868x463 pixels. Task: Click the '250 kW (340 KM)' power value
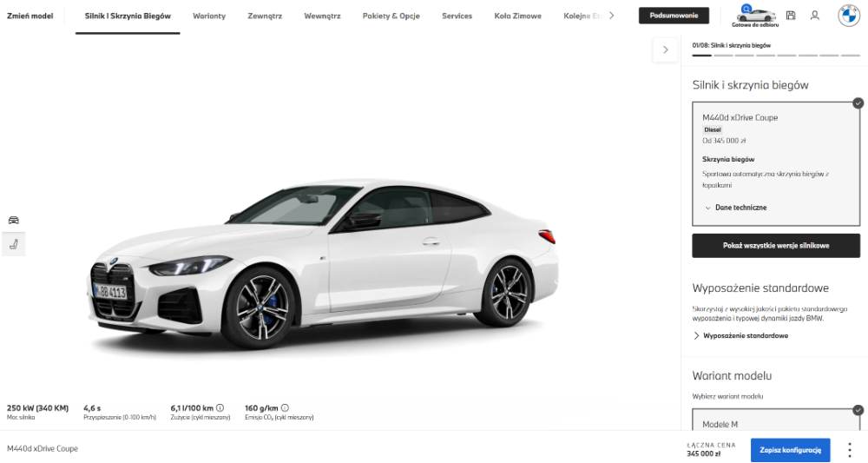37,408
